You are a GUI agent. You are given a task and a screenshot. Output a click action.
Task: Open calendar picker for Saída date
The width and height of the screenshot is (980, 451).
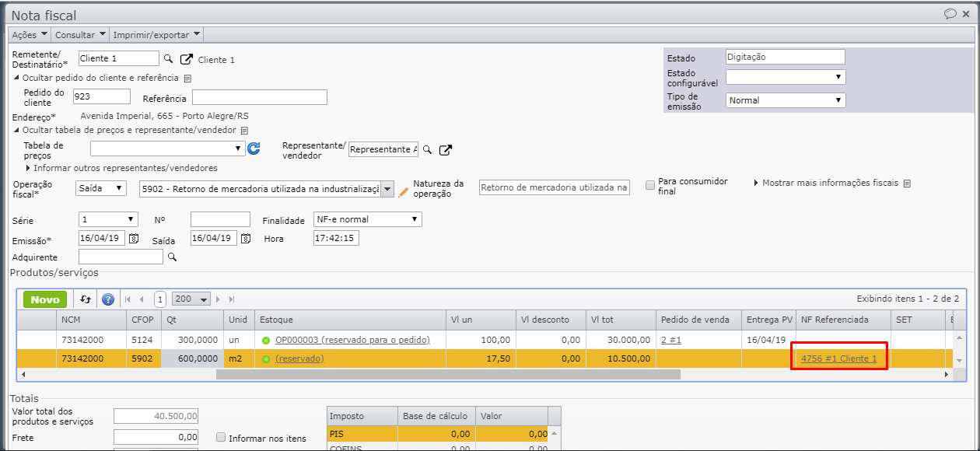(x=246, y=239)
